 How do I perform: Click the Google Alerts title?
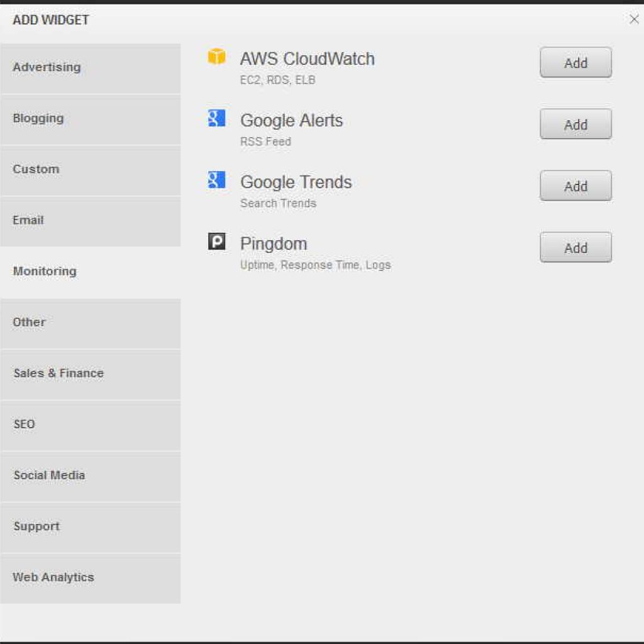(291, 120)
